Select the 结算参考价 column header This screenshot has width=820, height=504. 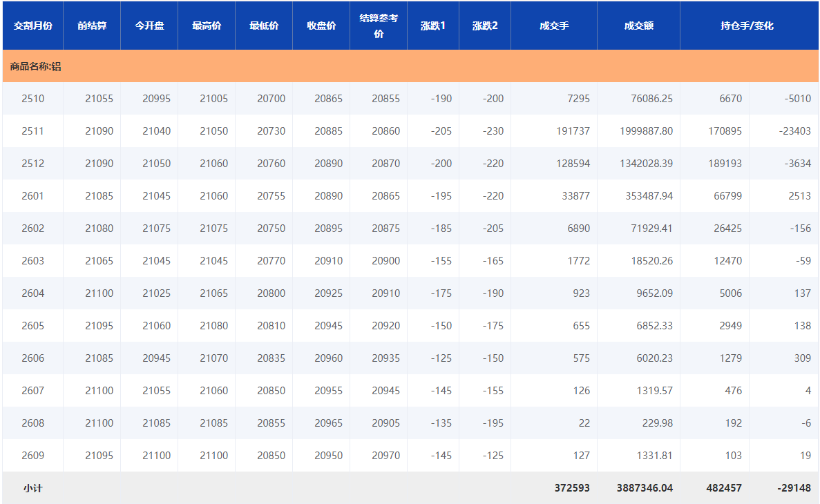379,26
